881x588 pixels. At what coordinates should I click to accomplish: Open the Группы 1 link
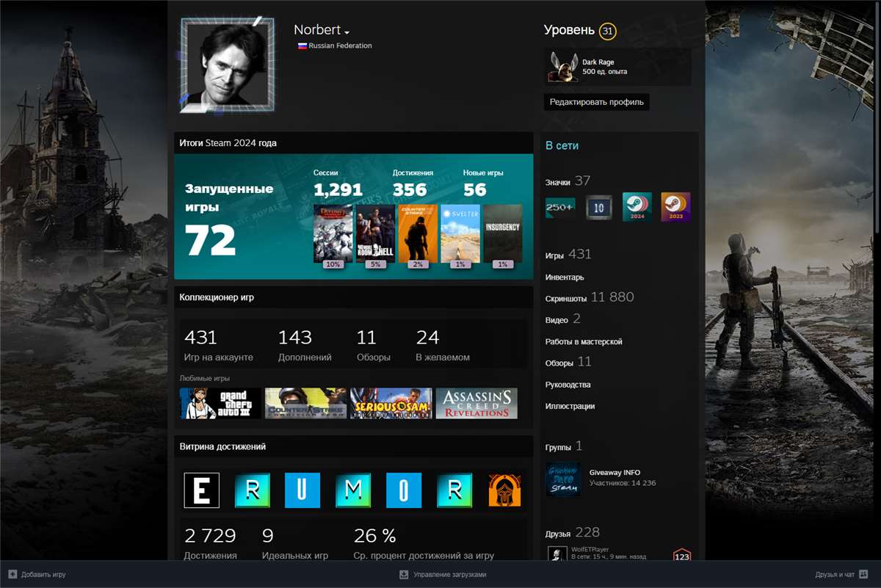point(564,446)
